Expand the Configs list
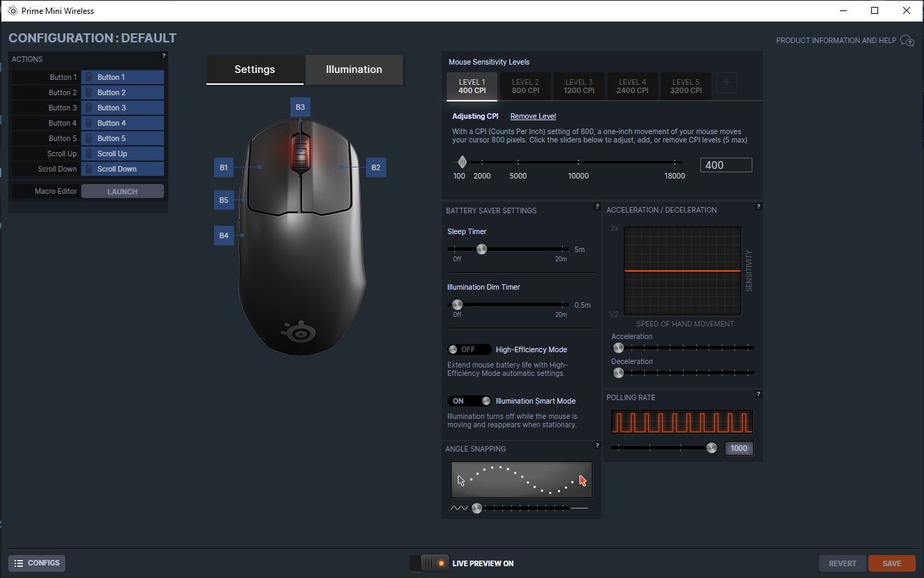 [x=37, y=563]
